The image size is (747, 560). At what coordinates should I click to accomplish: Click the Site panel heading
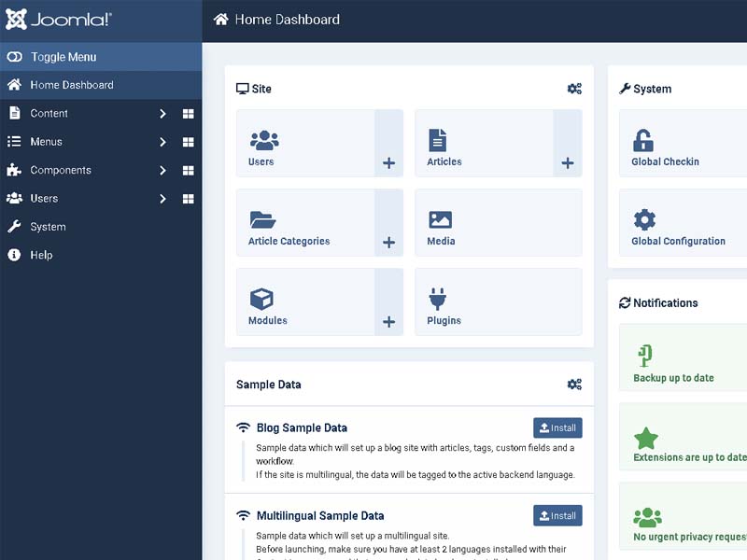(253, 89)
